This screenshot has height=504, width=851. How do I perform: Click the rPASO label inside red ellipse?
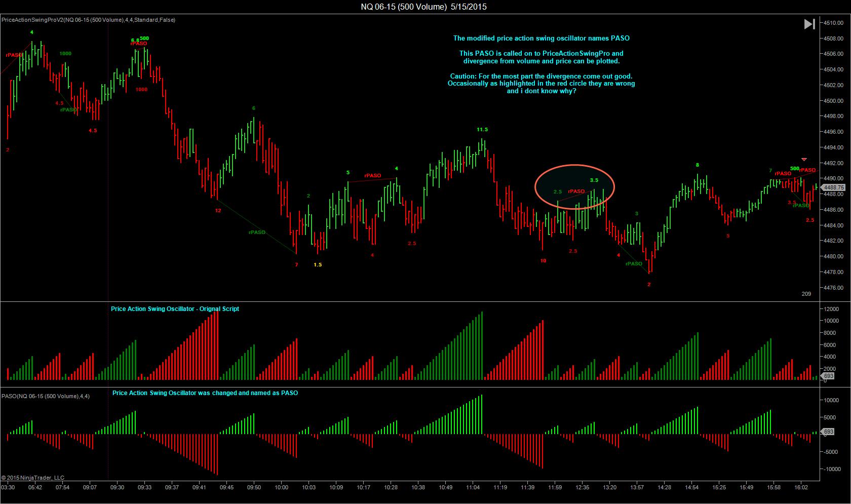pos(576,191)
